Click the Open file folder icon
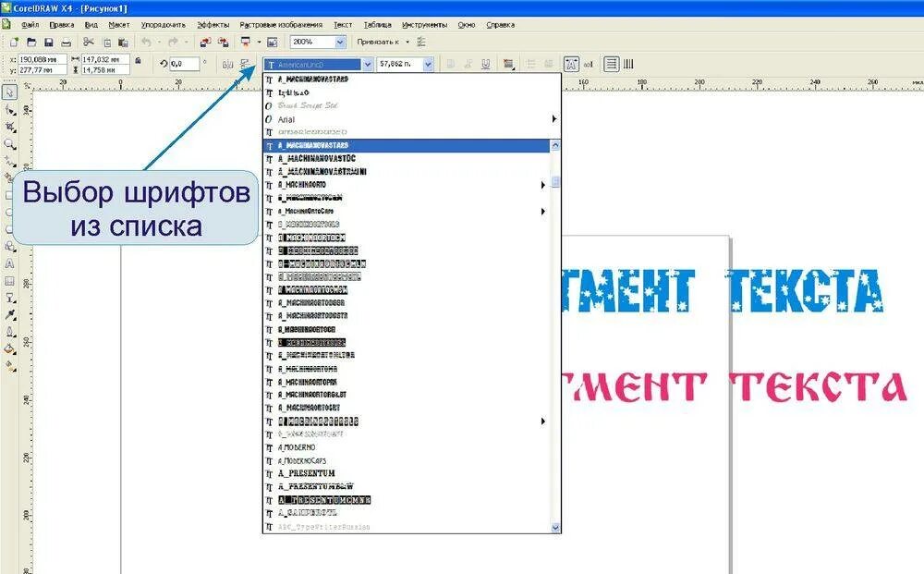924x574 pixels. (x=31, y=42)
